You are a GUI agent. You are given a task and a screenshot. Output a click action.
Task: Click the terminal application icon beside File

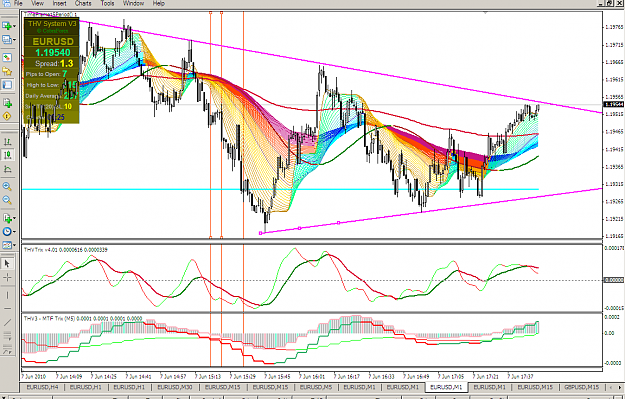(x=7, y=3)
